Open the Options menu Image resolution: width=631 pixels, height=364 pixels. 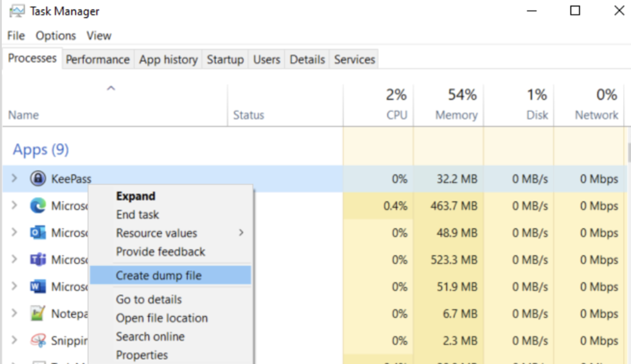pyautogui.click(x=55, y=35)
